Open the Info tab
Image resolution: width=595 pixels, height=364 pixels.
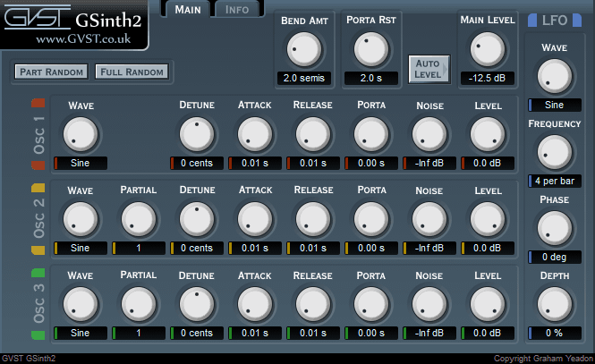237,10
